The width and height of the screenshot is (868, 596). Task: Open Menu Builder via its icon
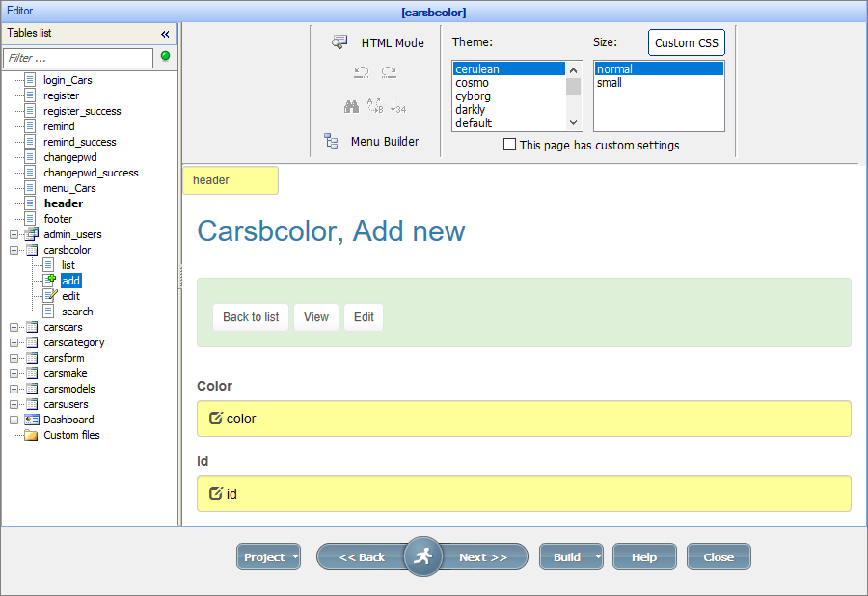pos(332,141)
